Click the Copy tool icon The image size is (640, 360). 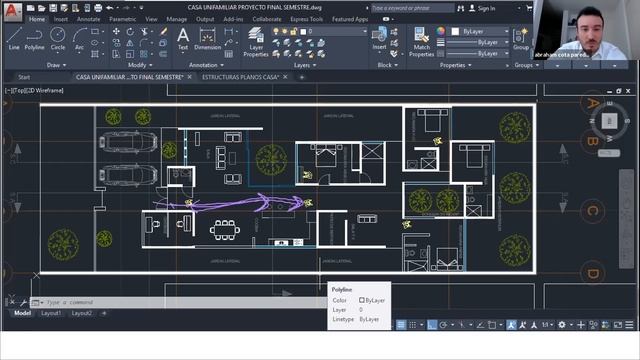[x=116, y=43]
